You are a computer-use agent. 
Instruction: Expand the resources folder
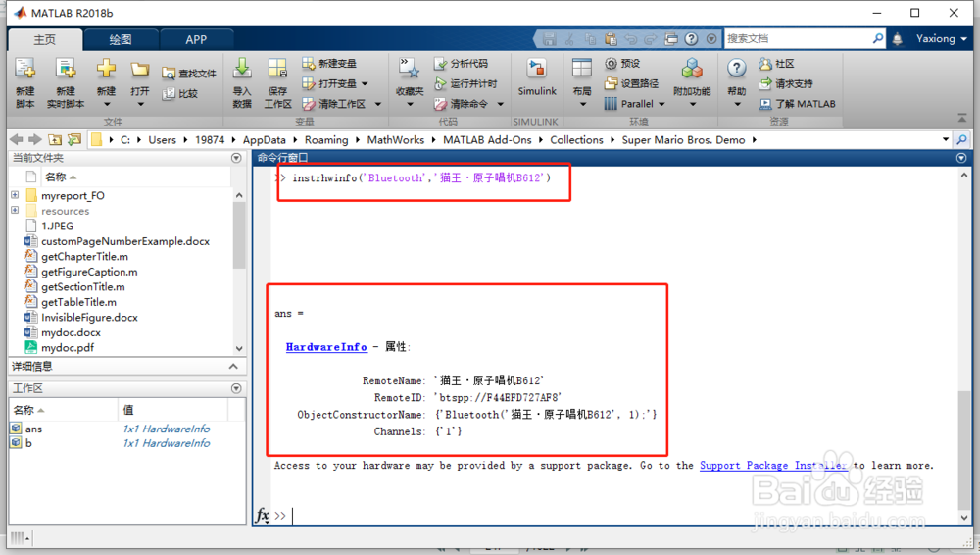click(15, 210)
